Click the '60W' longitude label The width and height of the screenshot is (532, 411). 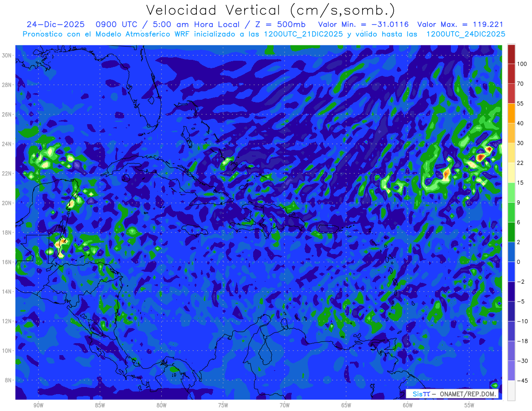[x=408, y=405]
